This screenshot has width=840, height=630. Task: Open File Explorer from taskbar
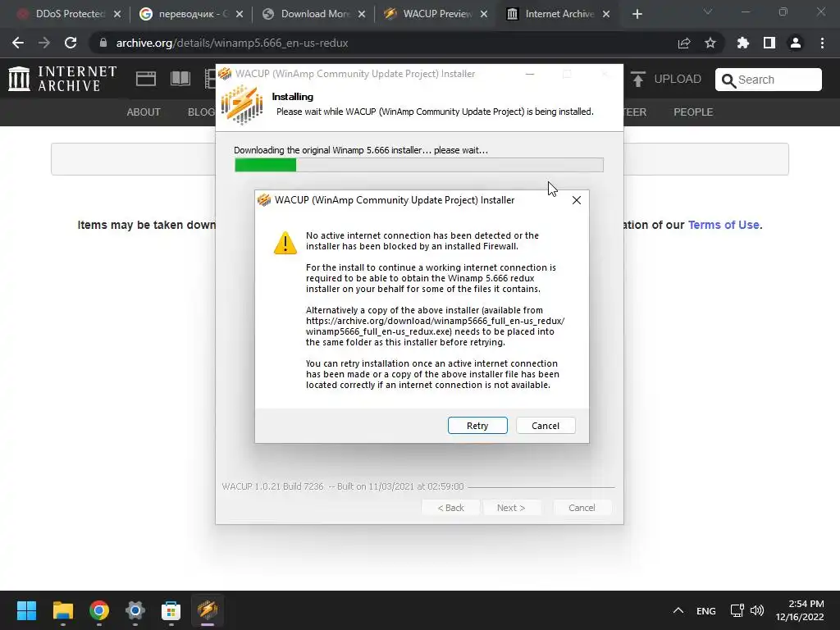pos(62,610)
